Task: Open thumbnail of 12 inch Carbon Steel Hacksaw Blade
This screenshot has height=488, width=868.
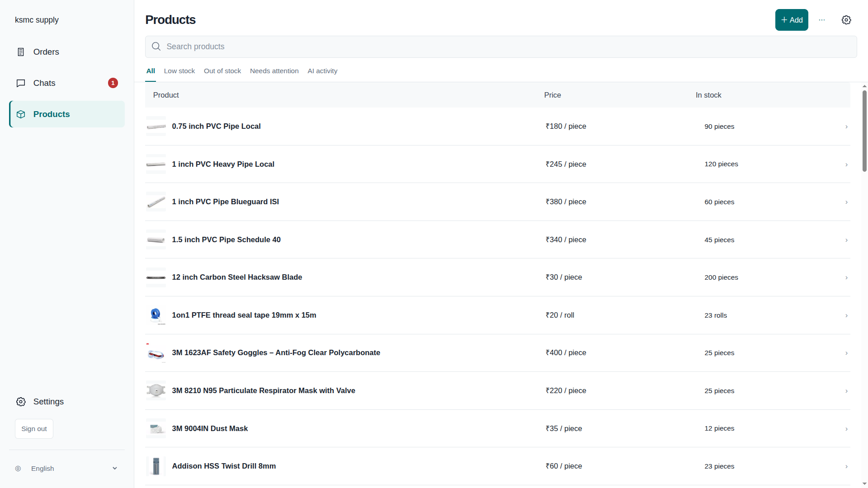Action: click(x=156, y=277)
